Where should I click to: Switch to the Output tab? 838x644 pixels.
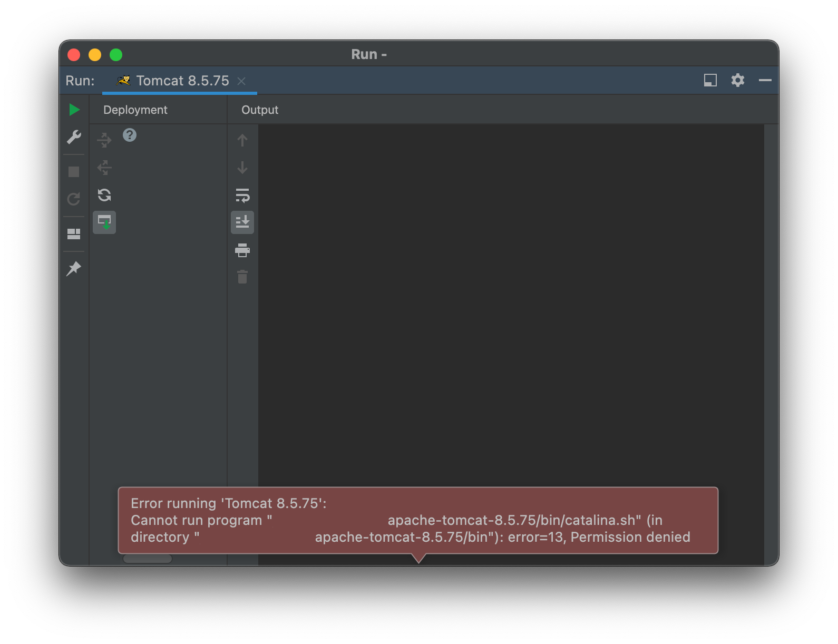260,110
